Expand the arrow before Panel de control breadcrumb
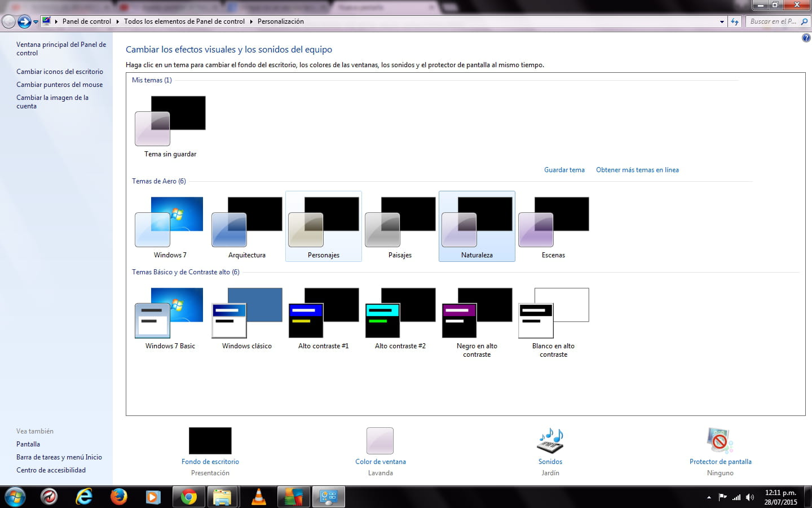Screen dimensions: 812x508 coord(56,21)
